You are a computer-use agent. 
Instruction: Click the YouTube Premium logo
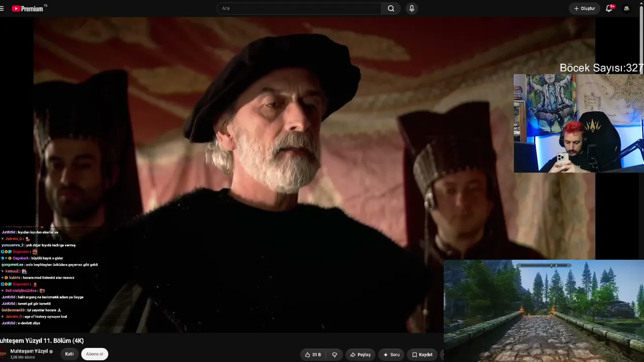29,9
